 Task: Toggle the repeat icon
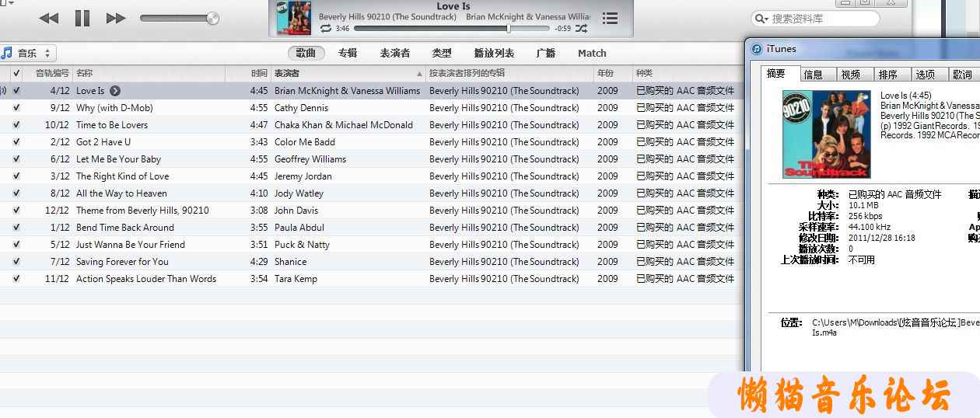pyautogui.click(x=325, y=29)
